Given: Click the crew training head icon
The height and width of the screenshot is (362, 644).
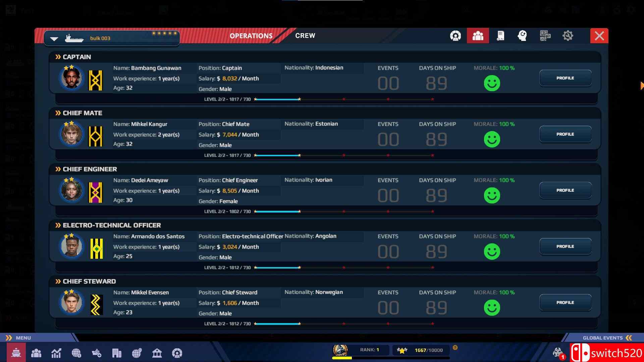Looking at the screenshot, I should tap(523, 36).
